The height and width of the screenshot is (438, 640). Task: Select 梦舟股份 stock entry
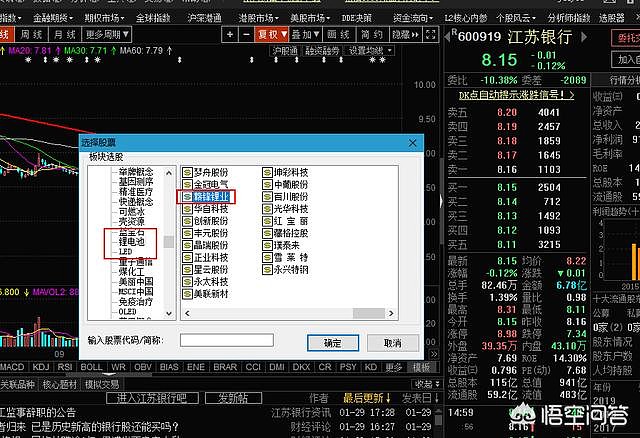tap(205, 173)
